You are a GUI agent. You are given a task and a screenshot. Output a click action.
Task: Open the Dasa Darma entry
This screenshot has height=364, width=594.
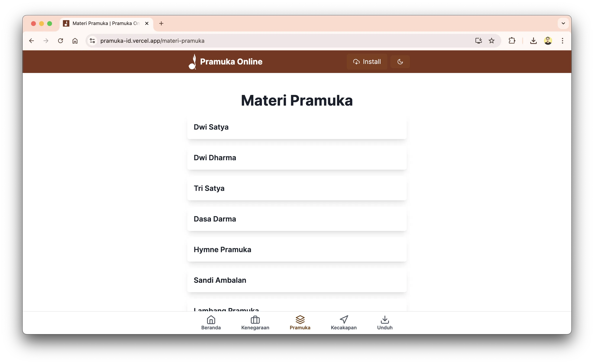point(297,219)
